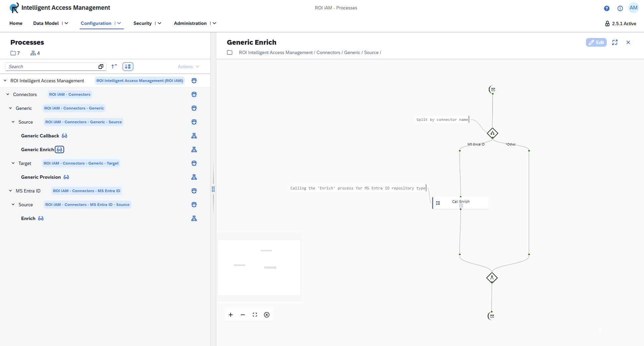Viewport: 644px width, 346px height.
Task: Open the Administration menu
Action: (195, 23)
